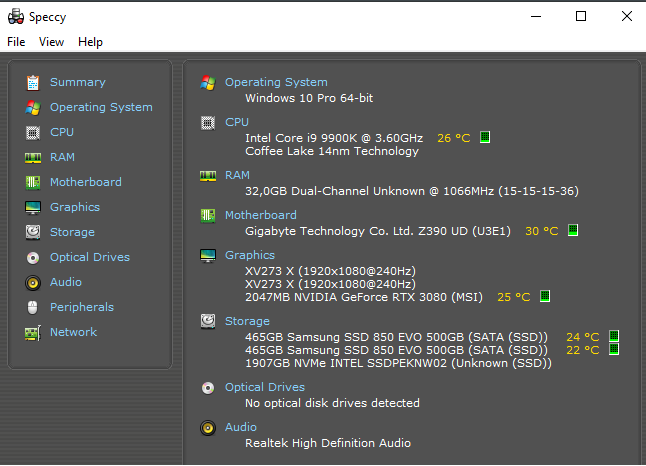Click the RAM icon in the sidebar
Viewport: 646px width, 466px height.
[x=33, y=157]
